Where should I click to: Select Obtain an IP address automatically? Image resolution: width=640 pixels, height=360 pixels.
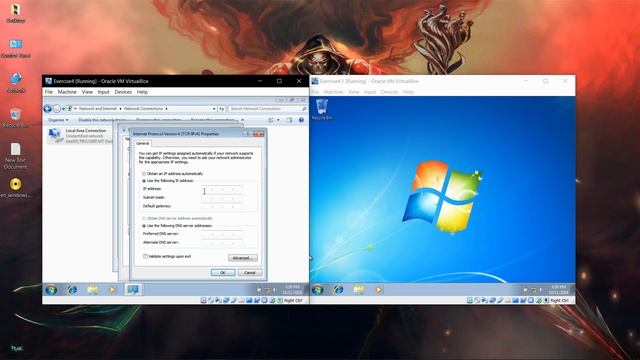tap(173, 174)
